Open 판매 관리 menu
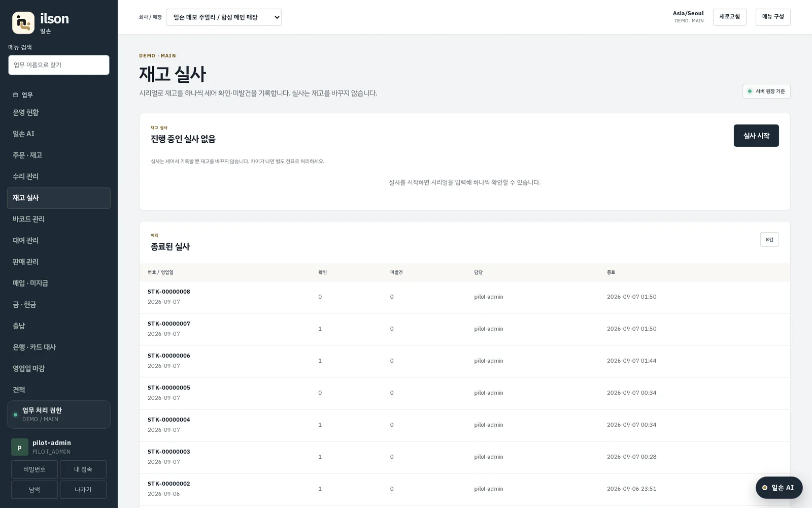This screenshot has height=508, width=812. [59, 262]
